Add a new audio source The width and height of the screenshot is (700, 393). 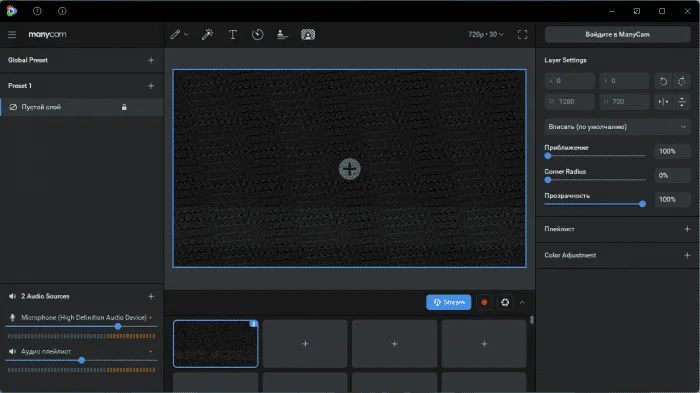151,296
